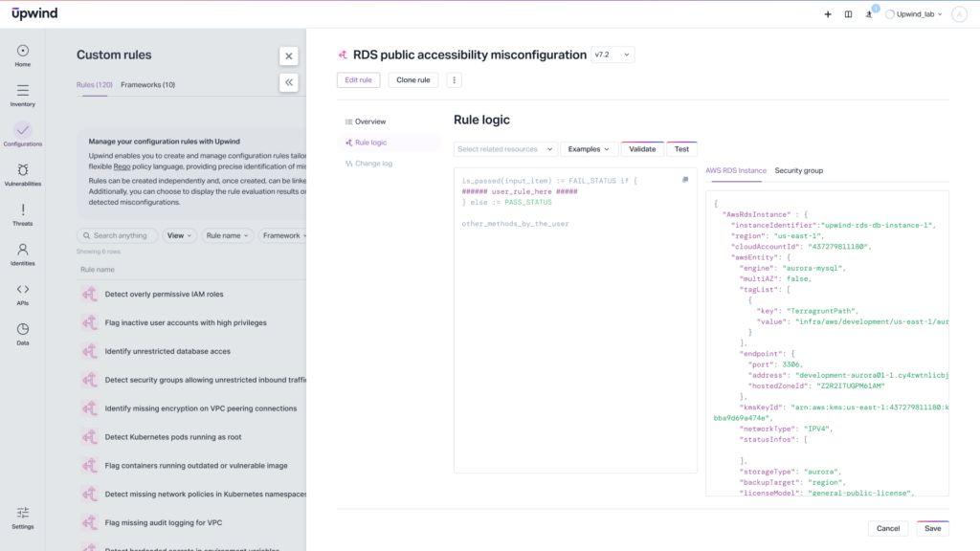Open the Examples dropdown
The height and width of the screenshot is (551, 980).
589,148
